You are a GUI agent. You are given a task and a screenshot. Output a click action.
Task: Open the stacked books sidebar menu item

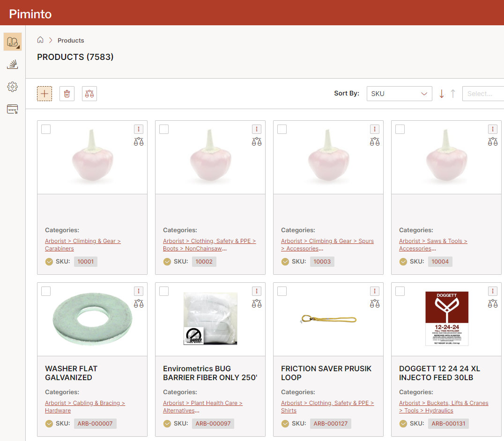point(13,65)
